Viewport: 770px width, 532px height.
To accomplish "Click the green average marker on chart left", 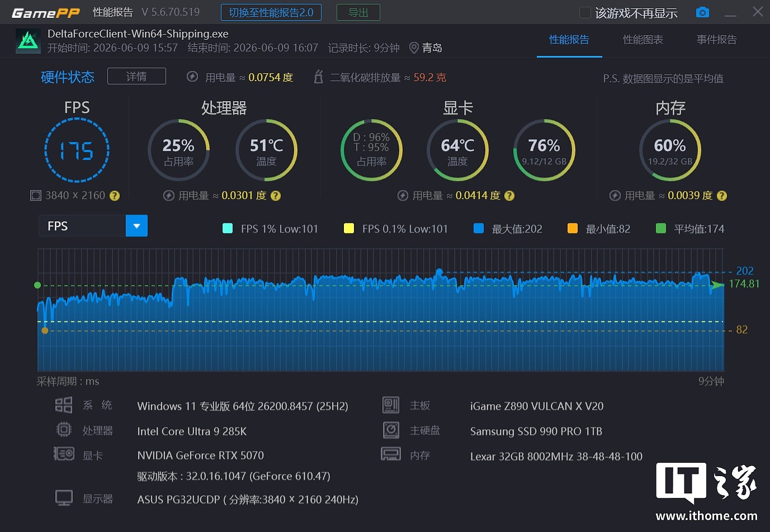I will [x=37, y=285].
